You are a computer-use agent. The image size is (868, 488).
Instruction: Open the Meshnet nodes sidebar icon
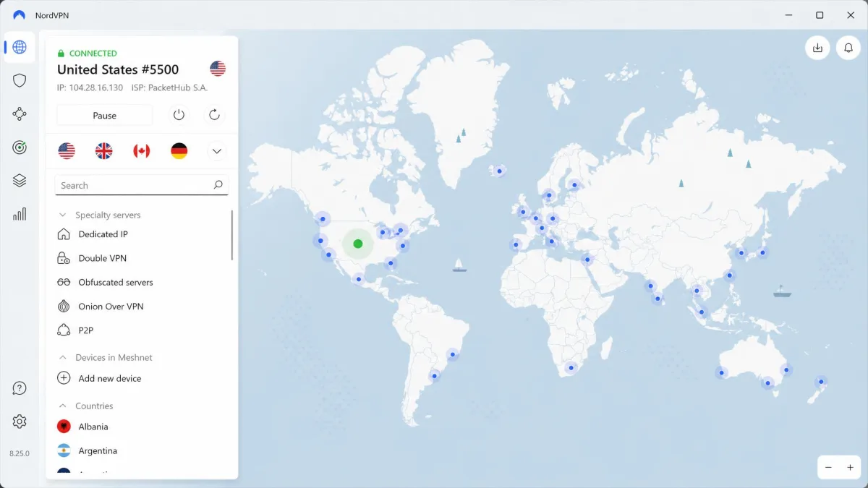[20, 114]
